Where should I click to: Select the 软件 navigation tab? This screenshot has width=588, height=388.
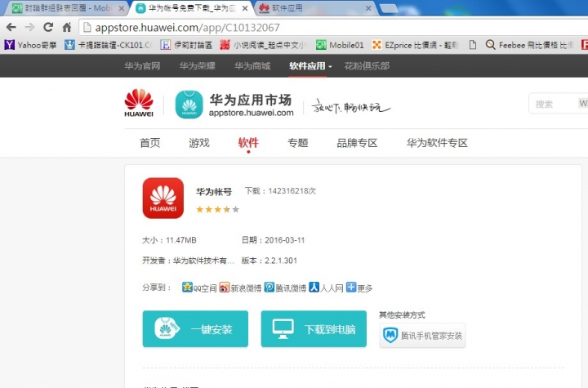(x=248, y=143)
